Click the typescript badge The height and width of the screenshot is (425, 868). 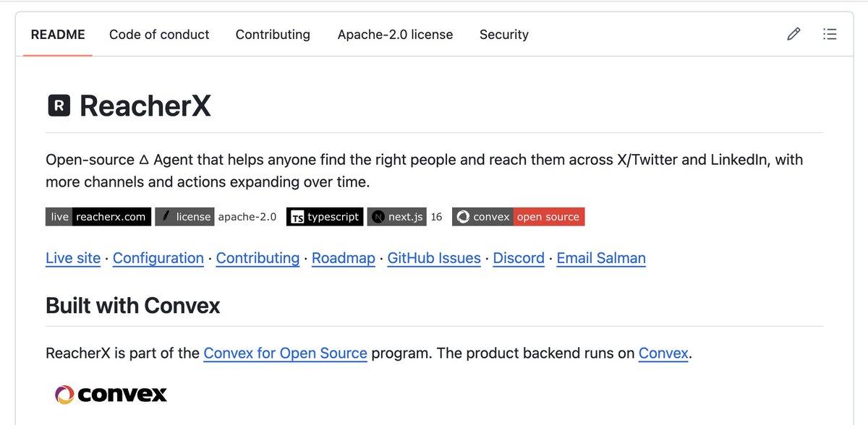coord(325,217)
